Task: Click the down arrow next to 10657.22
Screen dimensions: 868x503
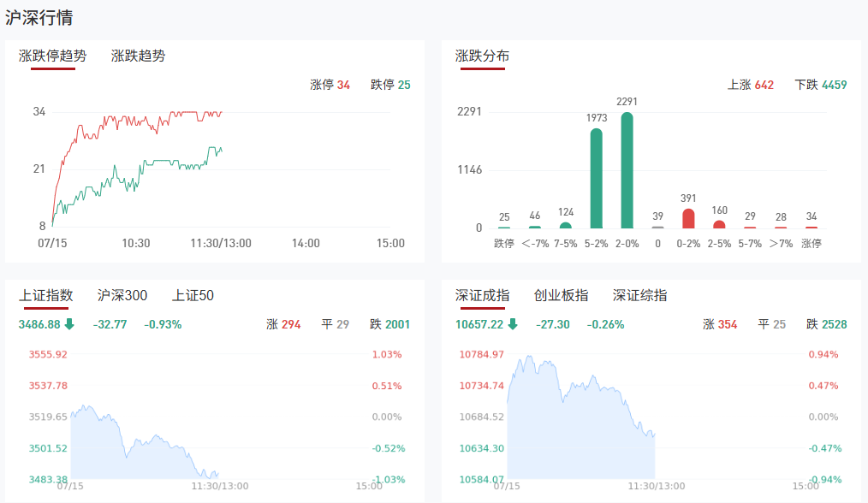Action: tap(513, 324)
